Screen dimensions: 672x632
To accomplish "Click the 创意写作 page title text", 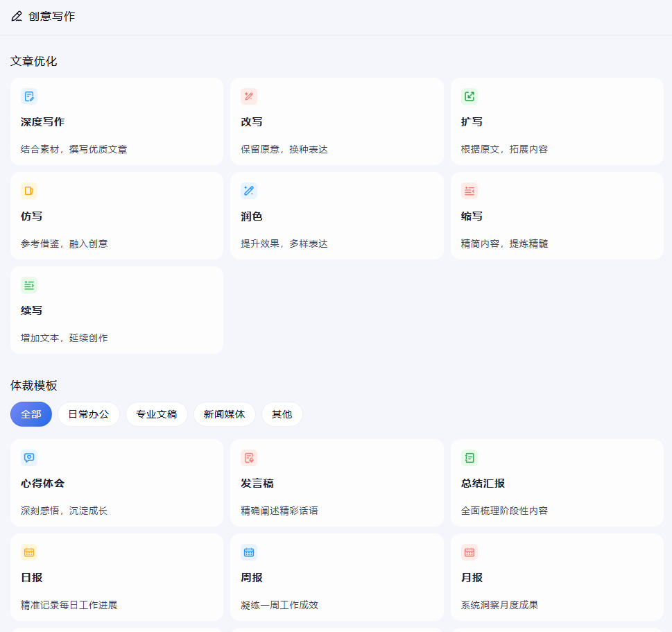I will click(51, 16).
